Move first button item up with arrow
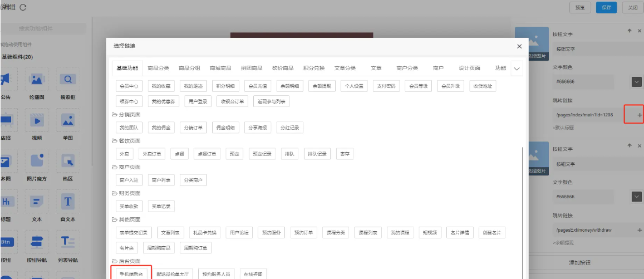This screenshot has height=279, width=644. [630, 31]
